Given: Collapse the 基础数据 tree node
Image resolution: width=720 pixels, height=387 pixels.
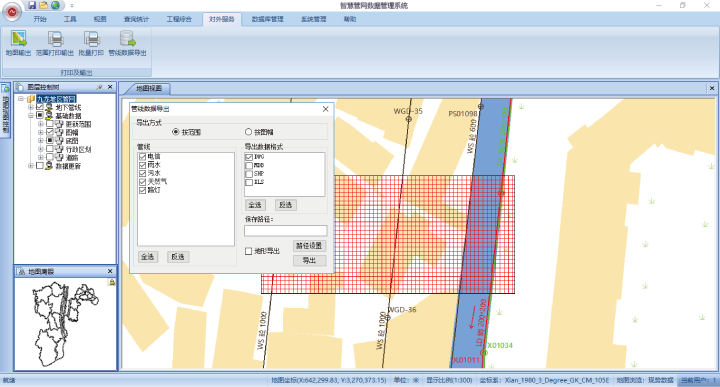Looking at the screenshot, I should point(31,115).
